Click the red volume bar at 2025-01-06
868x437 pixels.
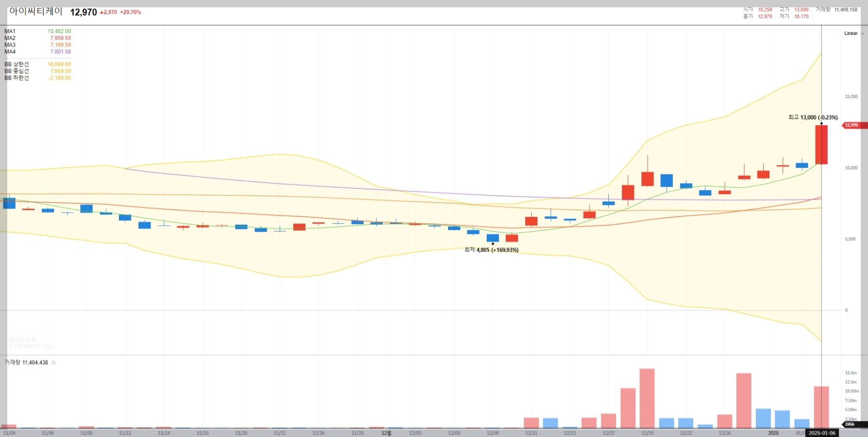[821, 407]
